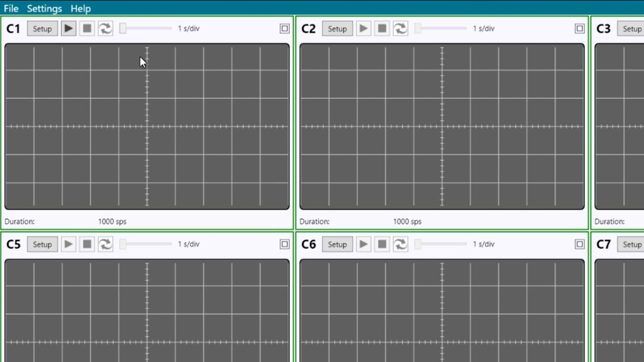The height and width of the screenshot is (362, 644).
Task: Click the C1 '1000 sps' sample rate text
Action: coord(112,221)
